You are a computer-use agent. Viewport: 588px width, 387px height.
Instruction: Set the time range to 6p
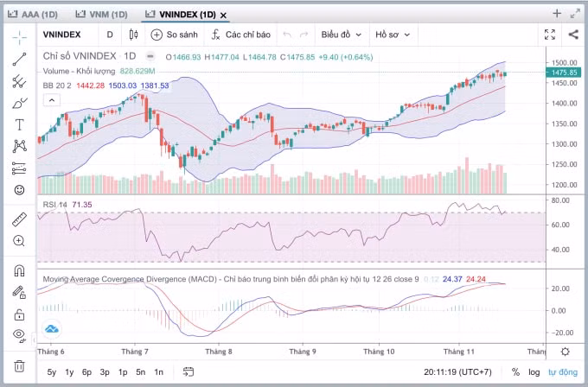[x=87, y=372]
